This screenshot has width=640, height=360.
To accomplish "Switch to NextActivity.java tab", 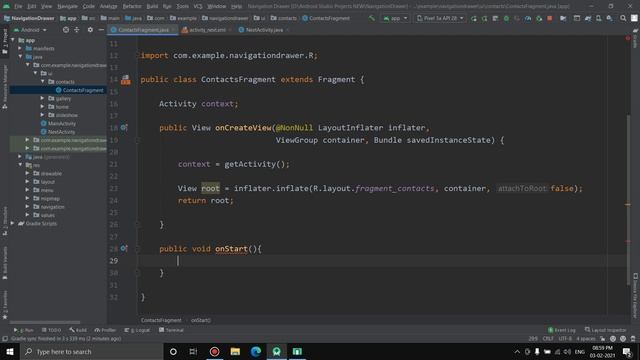I will [x=264, y=30].
